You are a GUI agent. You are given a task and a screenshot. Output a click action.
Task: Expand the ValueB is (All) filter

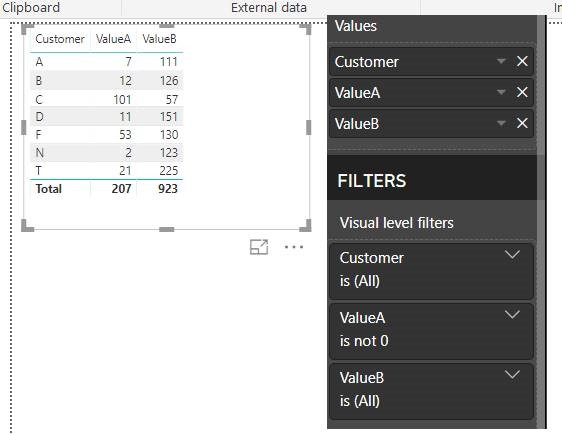click(512, 375)
